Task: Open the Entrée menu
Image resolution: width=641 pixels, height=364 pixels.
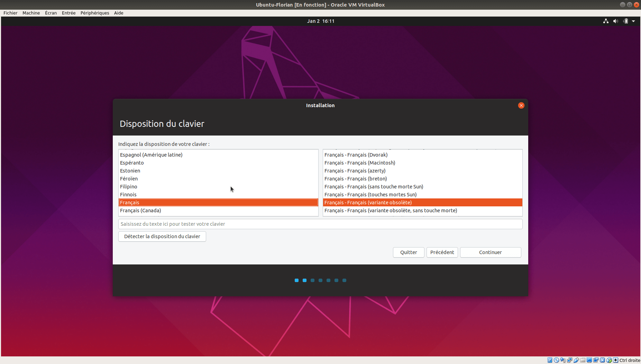Action: pos(68,13)
